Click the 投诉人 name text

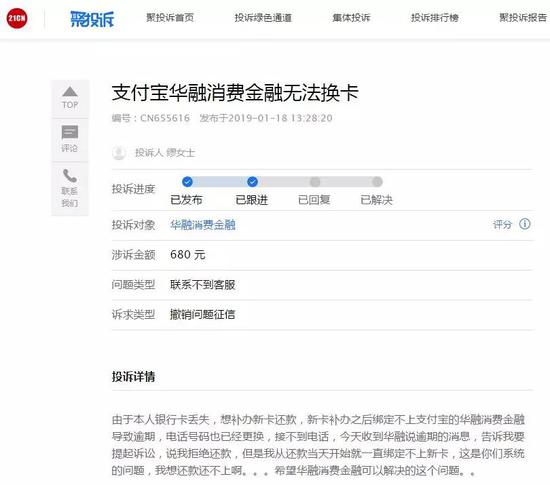pyautogui.click(x=165, y=153)
